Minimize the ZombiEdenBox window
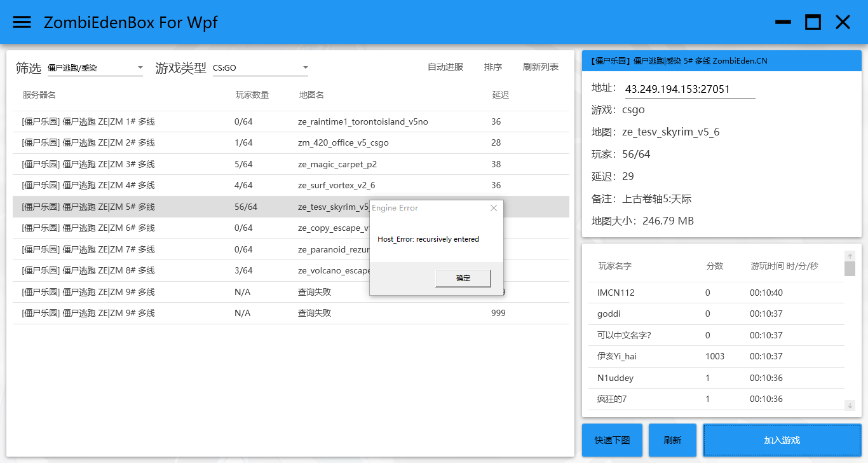The image size is (868, 463). [x=783, y=22]
